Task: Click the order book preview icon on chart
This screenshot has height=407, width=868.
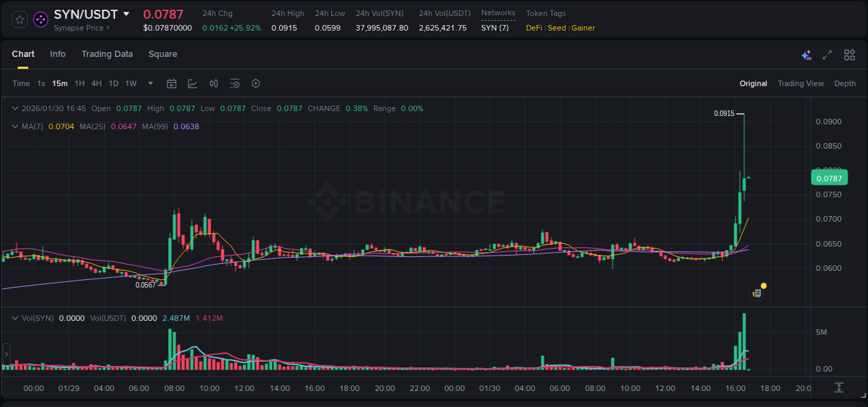Action: [756, 294]
